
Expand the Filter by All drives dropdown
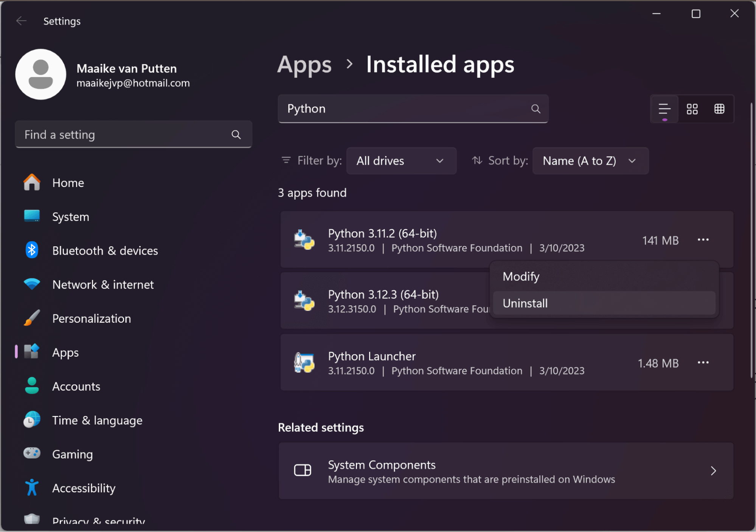pyautogui.click(x=399, y=161)
